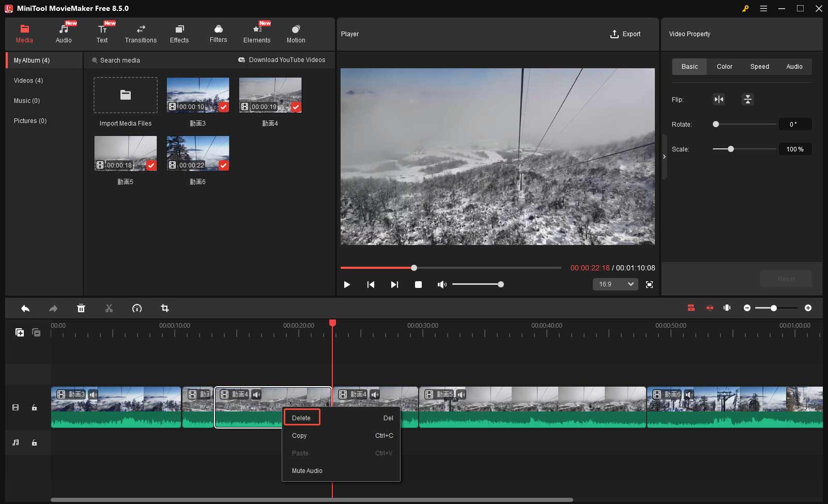
Task: Open the Speed controller icon above the timeline
Action: 137,308
